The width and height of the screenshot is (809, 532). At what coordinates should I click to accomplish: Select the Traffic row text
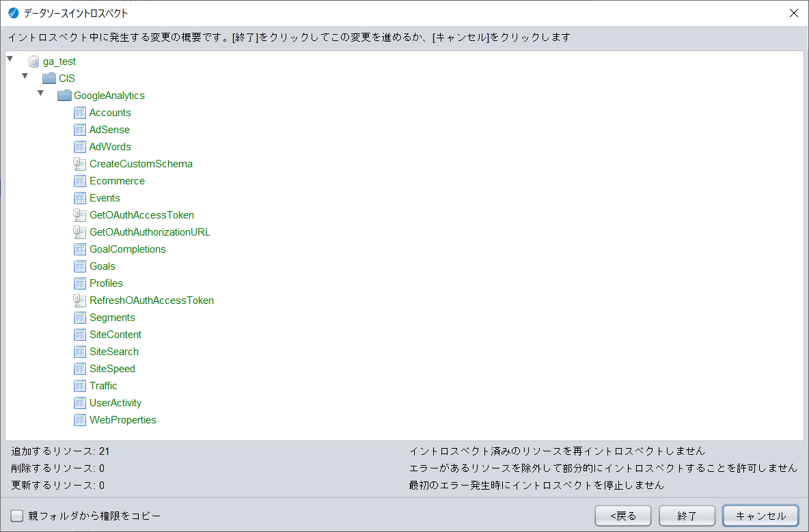(x=103, y=386)
